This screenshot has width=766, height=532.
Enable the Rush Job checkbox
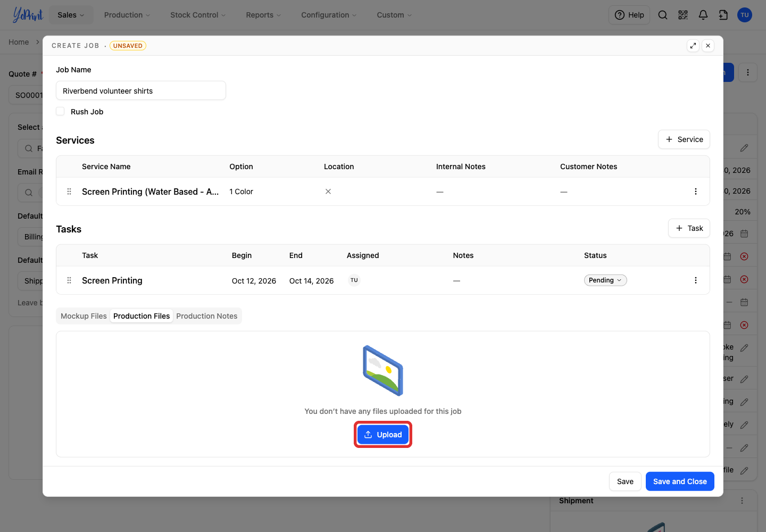[60, 111]
